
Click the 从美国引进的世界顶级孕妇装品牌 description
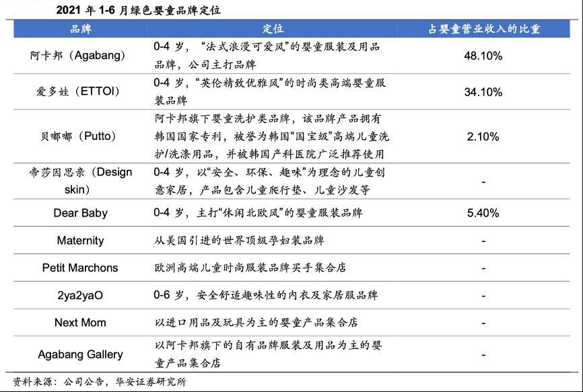[240, 241]
